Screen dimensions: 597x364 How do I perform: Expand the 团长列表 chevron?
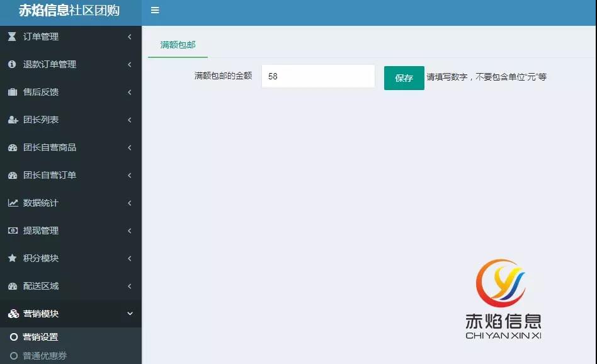pos(130,120)
